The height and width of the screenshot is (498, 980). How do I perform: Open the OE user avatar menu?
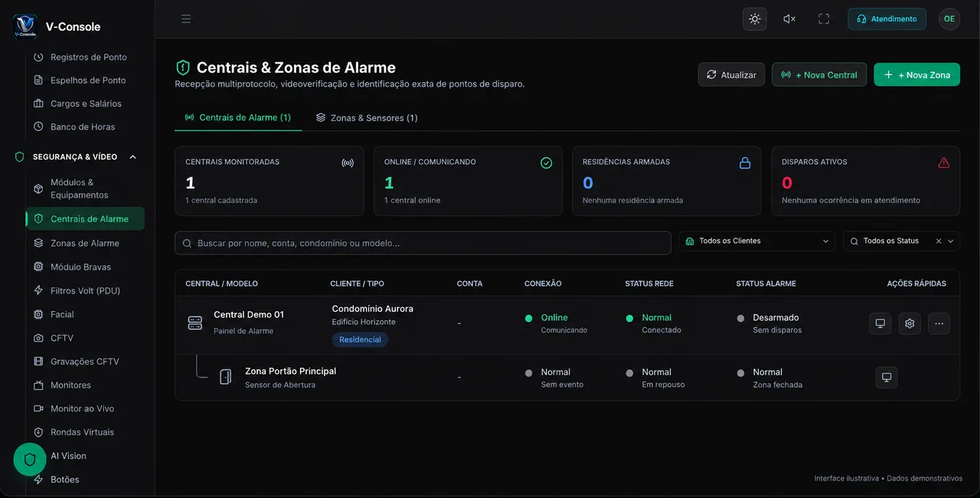point(949,19)
